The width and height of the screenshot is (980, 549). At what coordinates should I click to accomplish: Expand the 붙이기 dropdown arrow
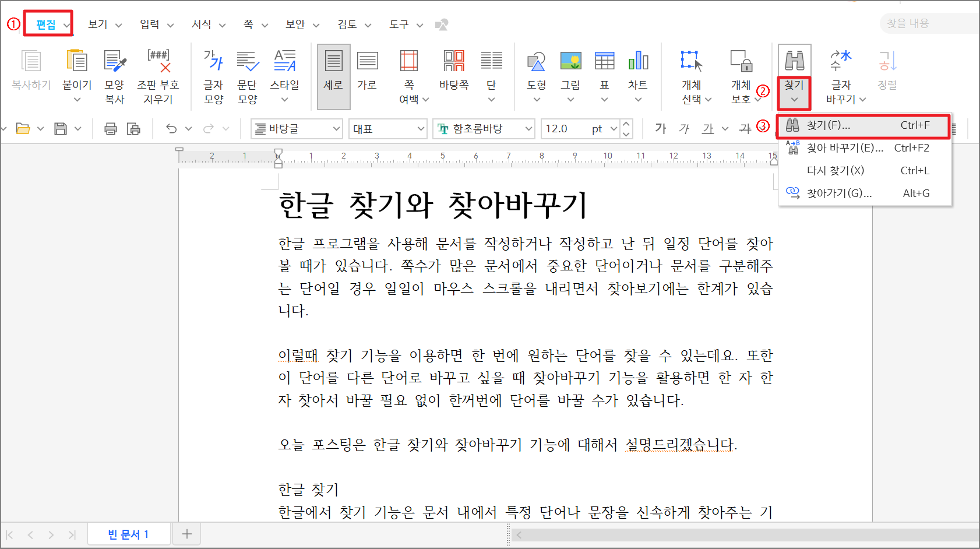pyautogui.click(x=77, y=100)
